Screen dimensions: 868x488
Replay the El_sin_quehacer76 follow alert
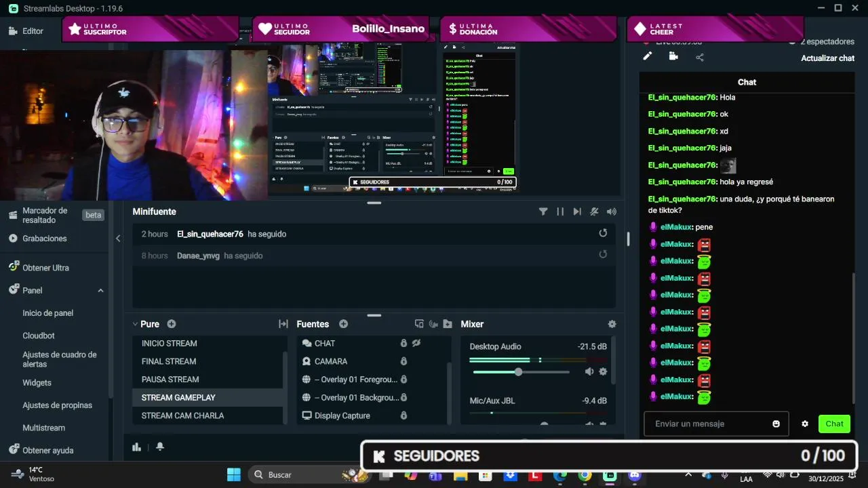pos(603,233)
